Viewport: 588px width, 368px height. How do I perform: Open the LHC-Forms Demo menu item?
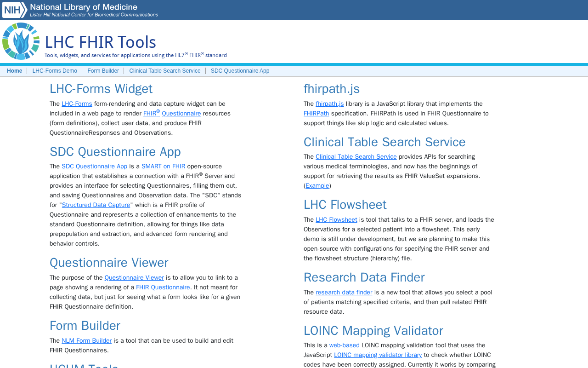click(x=55, y=71)
